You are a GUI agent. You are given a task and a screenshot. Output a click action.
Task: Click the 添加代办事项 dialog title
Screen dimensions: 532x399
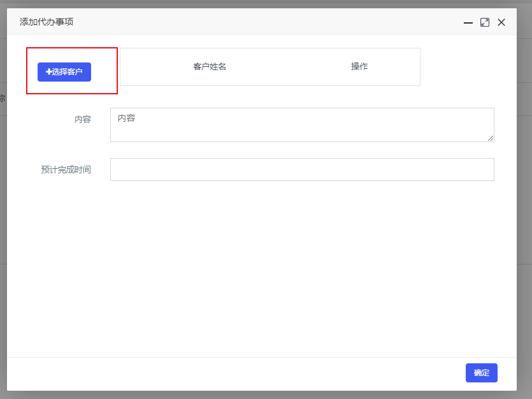tap(47, 22)
